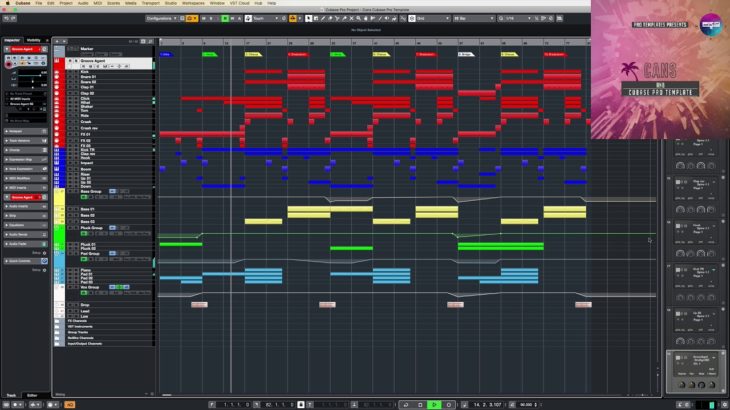Select the Object Selection arrow tool
Viewport: 730px width, 410px height.
coord(308,18)
